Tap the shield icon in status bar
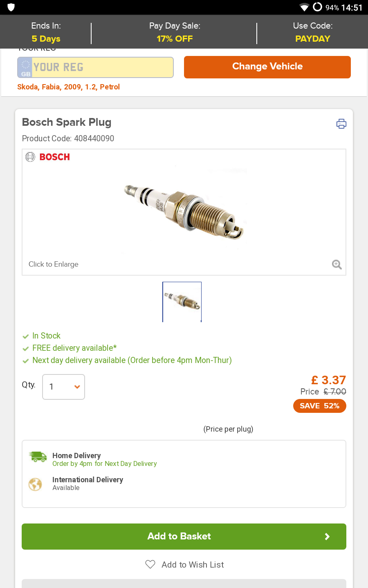Viewport: 368px width, 588px height. [x=11, y=7]
